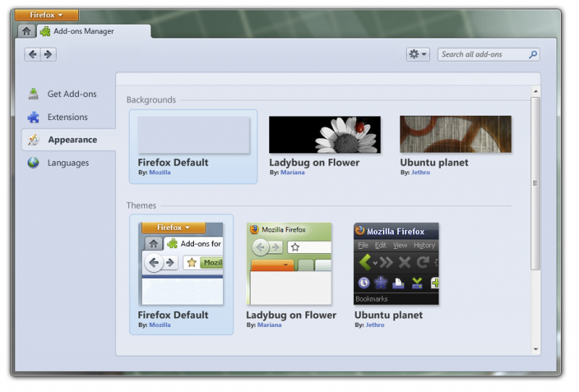Viewport: 579px width, 392px height.
Task: Select Ubuntu planet theme preview
Action: (x=396, y=263)
